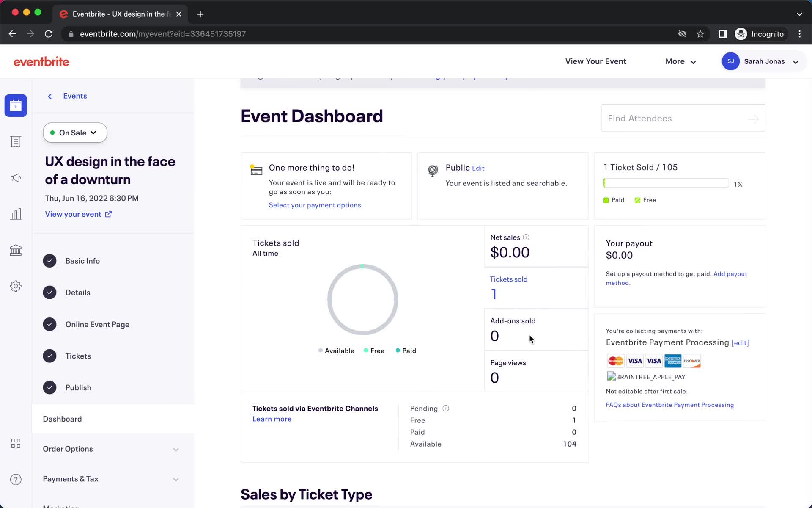Open the tab search chevron in Chrome
Image resolution: width=812 pixels, height=508 pixels.
[799, 14]
